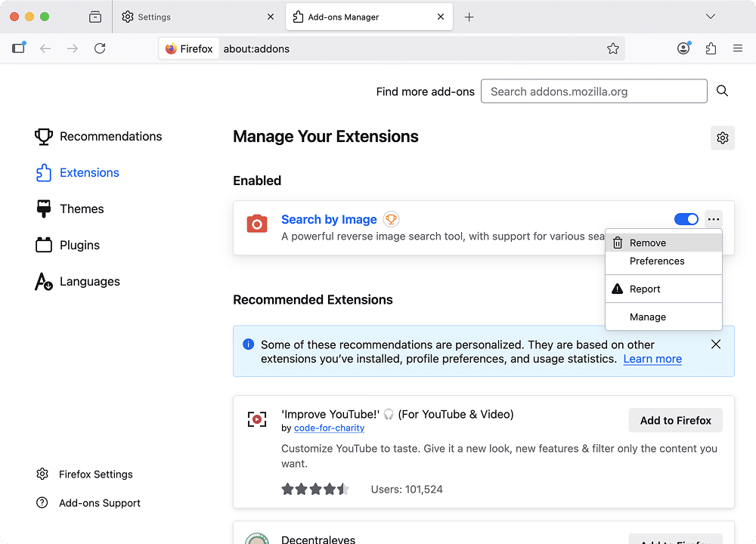
Task: Open the tools-for-all-add-ons gear icon
Action: (x=722, y=138)
